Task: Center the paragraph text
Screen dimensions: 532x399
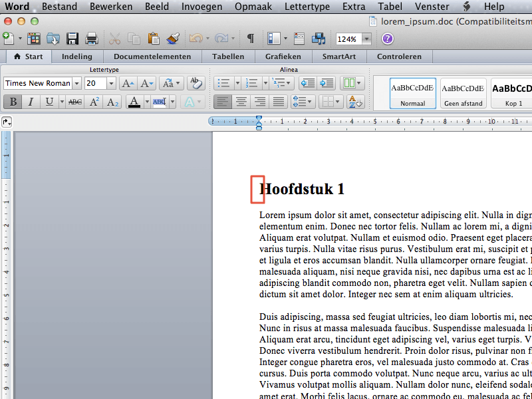Action: pyautogui.click(x=241, y=102)
